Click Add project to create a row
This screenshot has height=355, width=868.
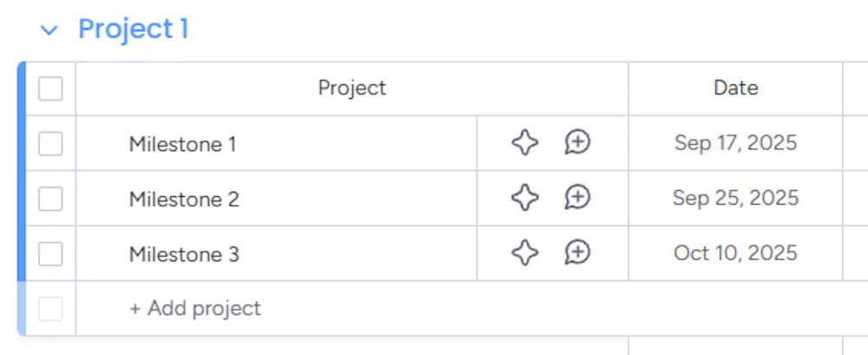pos(195,308)
